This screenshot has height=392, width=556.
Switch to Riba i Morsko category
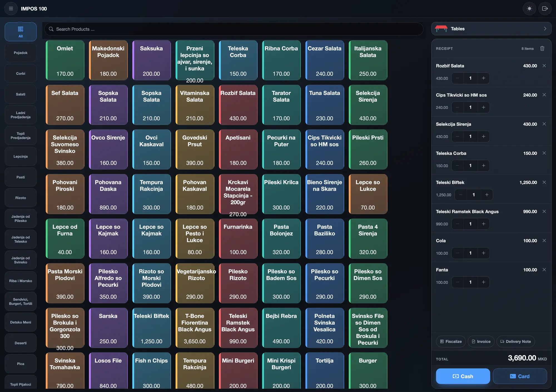coord(21,281)
